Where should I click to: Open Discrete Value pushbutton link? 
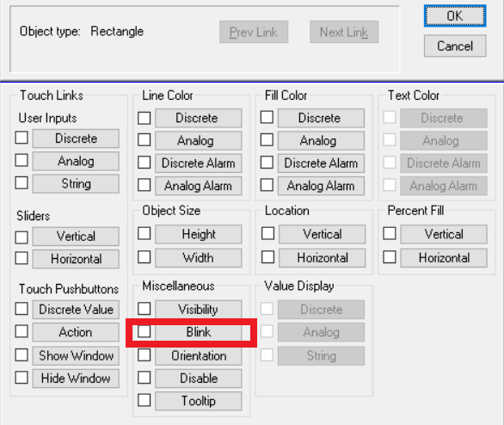click(76, 310)
